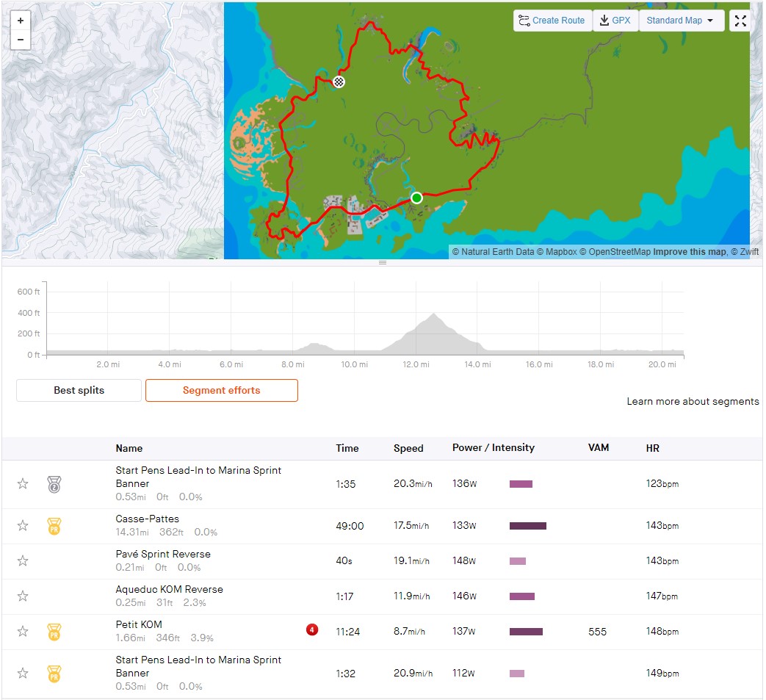766x700 pixels.
Task: Star the Pavé Sprint Reverse segment
Action: (x=23, y=560)
